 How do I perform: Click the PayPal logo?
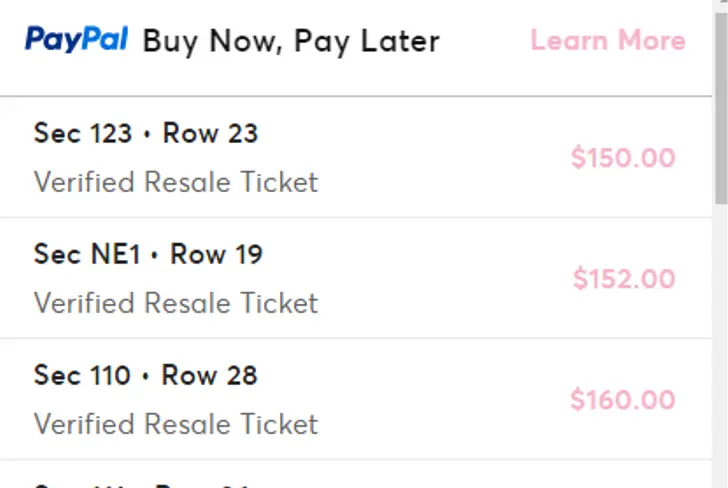coord(77,40)
